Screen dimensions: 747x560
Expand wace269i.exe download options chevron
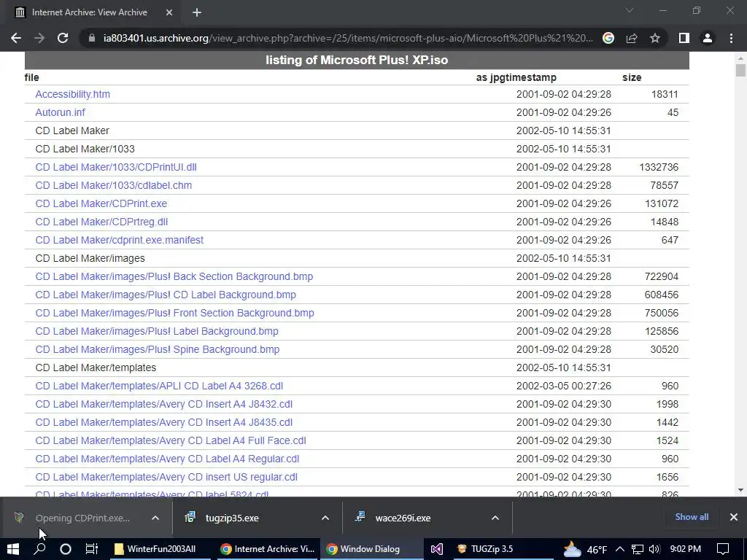point(495,518)
